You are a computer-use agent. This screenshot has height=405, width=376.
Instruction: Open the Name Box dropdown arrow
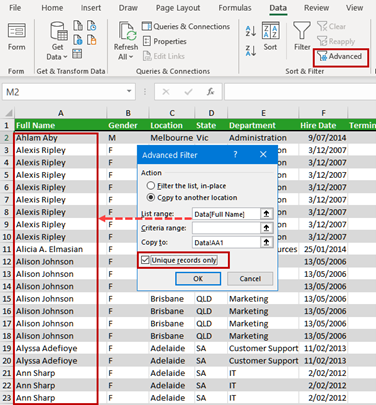point(129,91)
